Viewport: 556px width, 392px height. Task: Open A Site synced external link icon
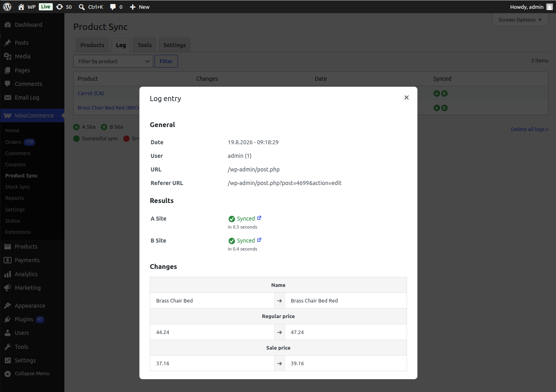tap(259, 218)
